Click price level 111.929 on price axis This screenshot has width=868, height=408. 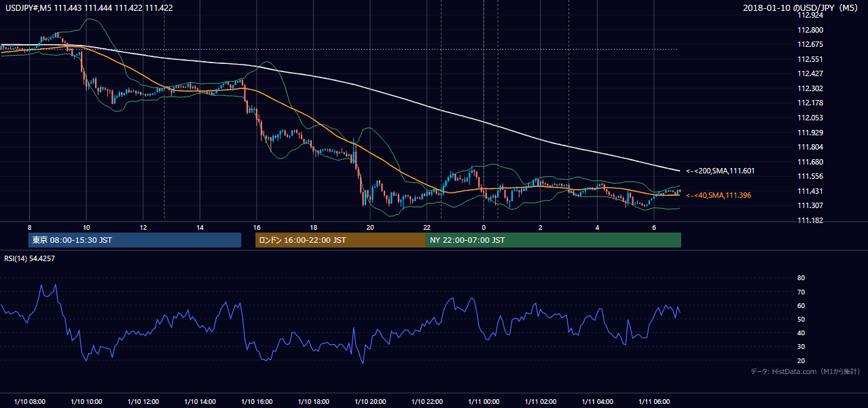tap(810, 133)
